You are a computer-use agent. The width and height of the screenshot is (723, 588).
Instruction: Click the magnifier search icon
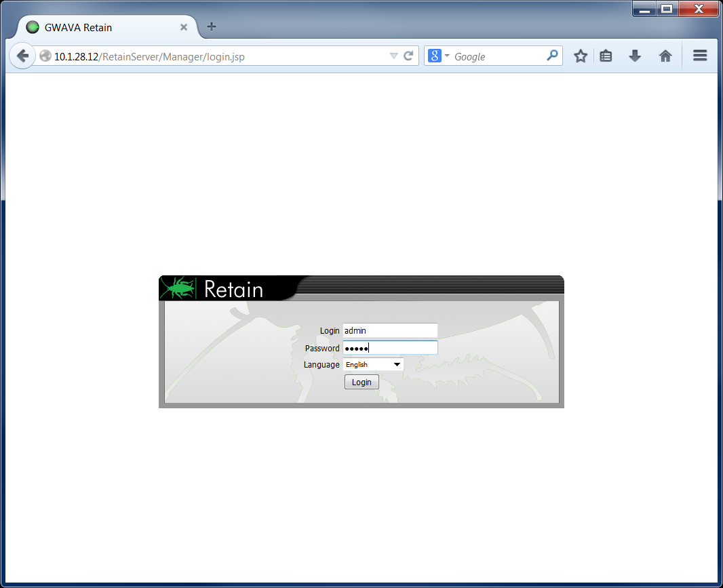[x=552, y=56]
